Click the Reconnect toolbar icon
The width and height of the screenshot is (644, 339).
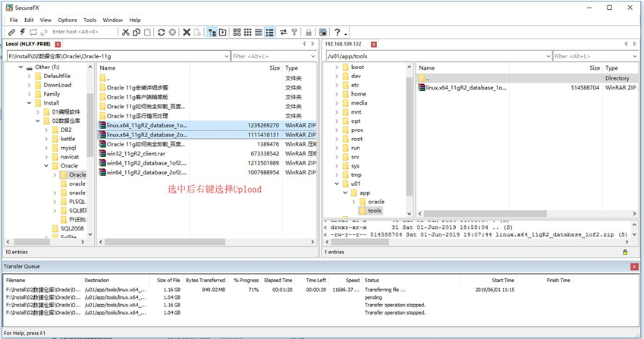click(33, 32)
